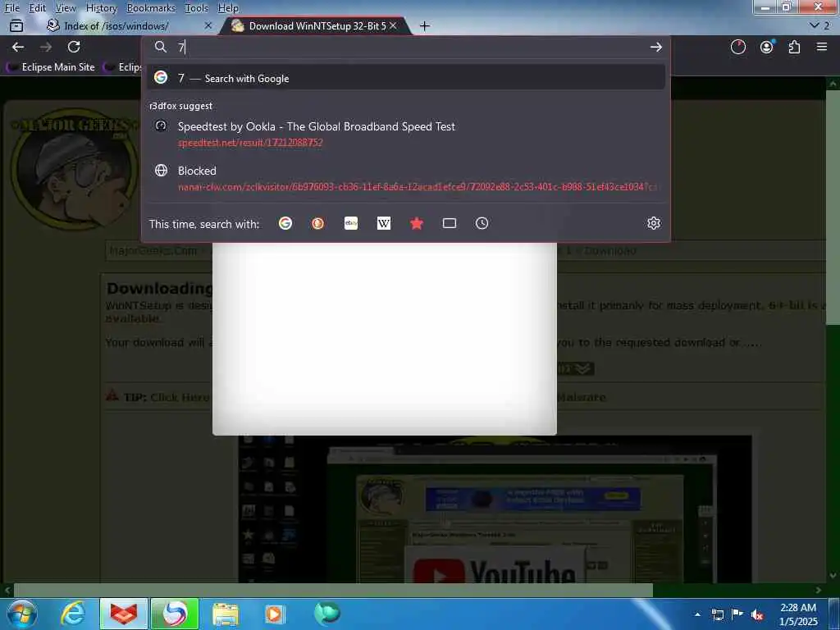Click the vertical page scrollbar thumb
The height and width of the screenshot is (630, 840).
pyautogui.click(x=833, y=207)
